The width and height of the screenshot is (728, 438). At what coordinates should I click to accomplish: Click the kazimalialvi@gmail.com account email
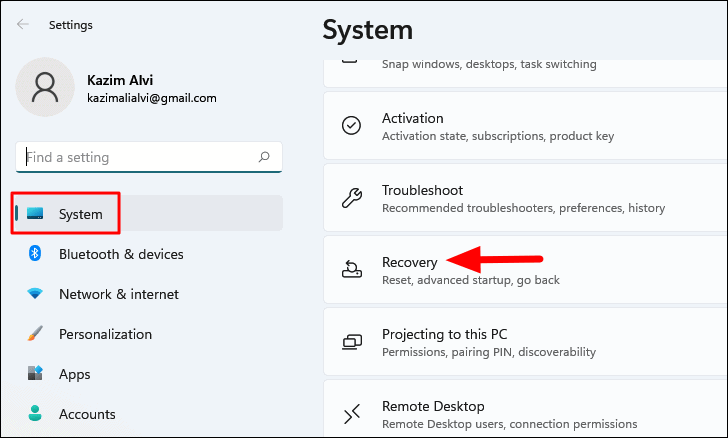[152, 98]
